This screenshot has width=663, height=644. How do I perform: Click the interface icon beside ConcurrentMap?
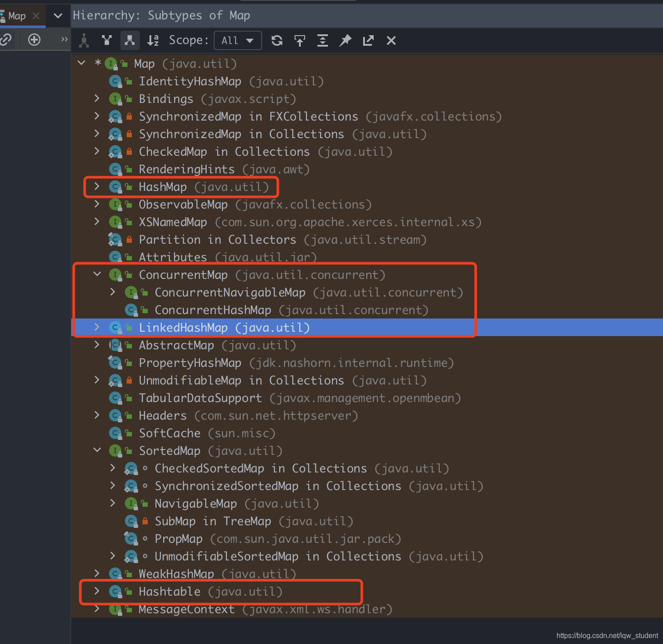coord(115,275)
